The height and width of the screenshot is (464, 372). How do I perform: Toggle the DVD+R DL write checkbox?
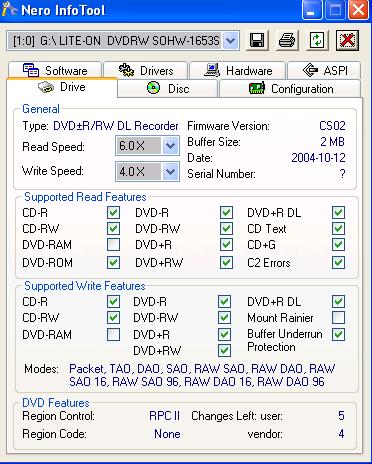[x=338, y=302]
